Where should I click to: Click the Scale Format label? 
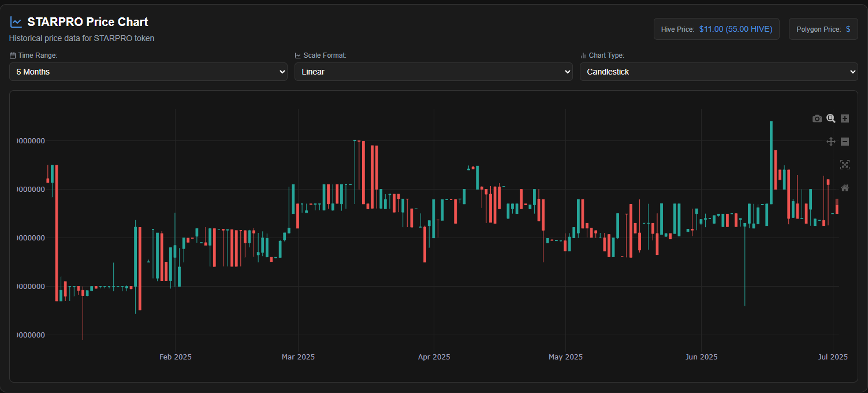325,55
